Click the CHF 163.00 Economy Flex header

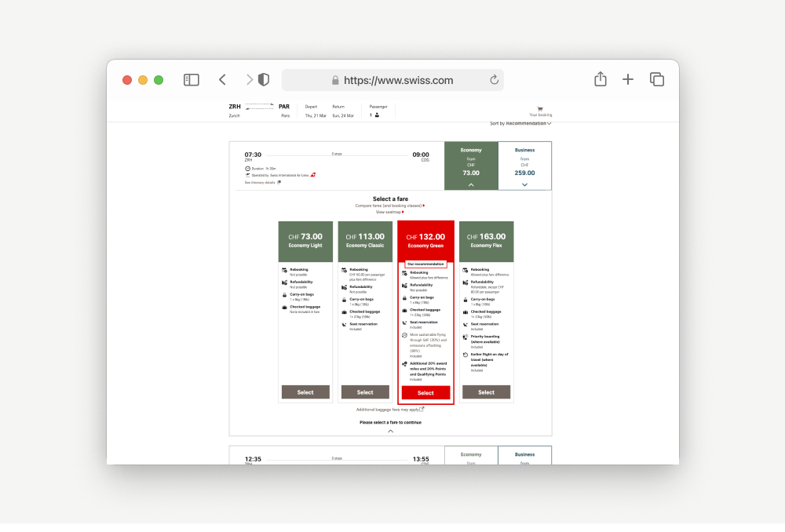coord(486,241)
